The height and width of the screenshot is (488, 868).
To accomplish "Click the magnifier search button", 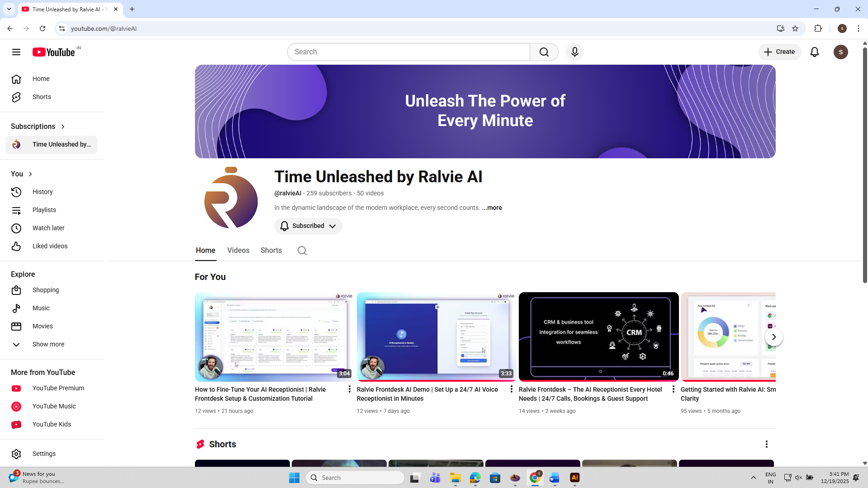I will (x=544, y=52).
